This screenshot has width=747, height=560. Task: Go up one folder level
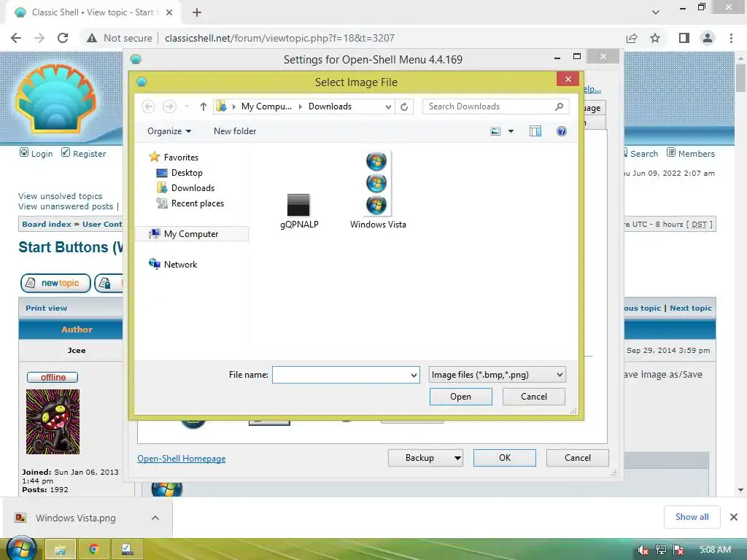(204, 106)
